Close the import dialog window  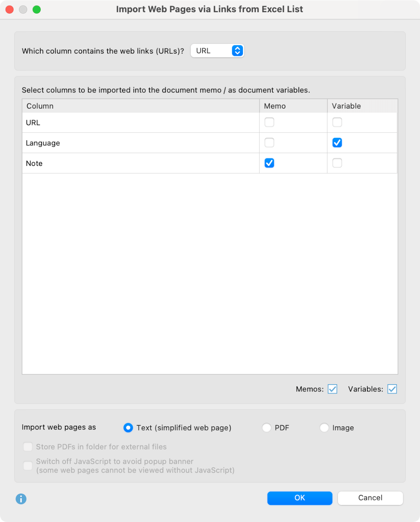tap(10, 9)
